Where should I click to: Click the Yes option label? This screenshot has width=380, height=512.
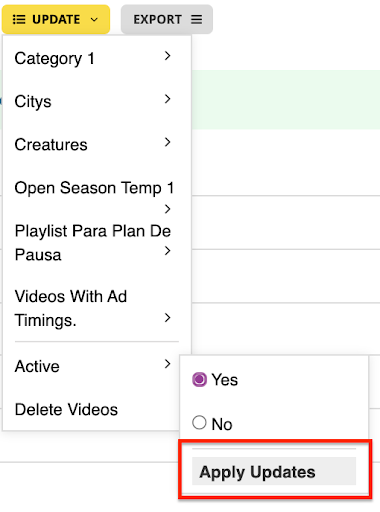(x=225, y=380)
